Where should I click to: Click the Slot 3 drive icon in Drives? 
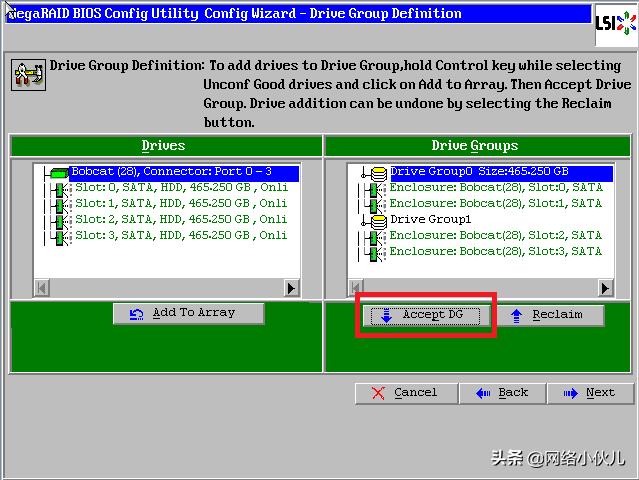point(59,236)
